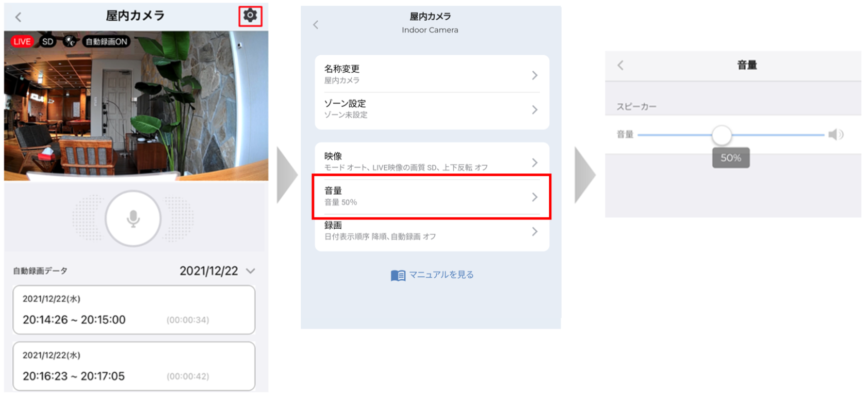The image size is (868, 396).
Task: Click the volume slider handle
Action: [x=722, y=135]
